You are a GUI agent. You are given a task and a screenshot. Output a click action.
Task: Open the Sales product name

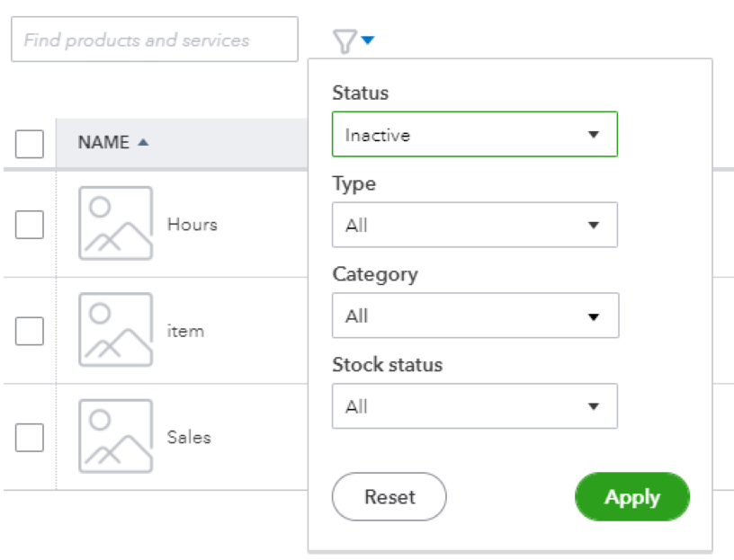click(x=189, y=437)
